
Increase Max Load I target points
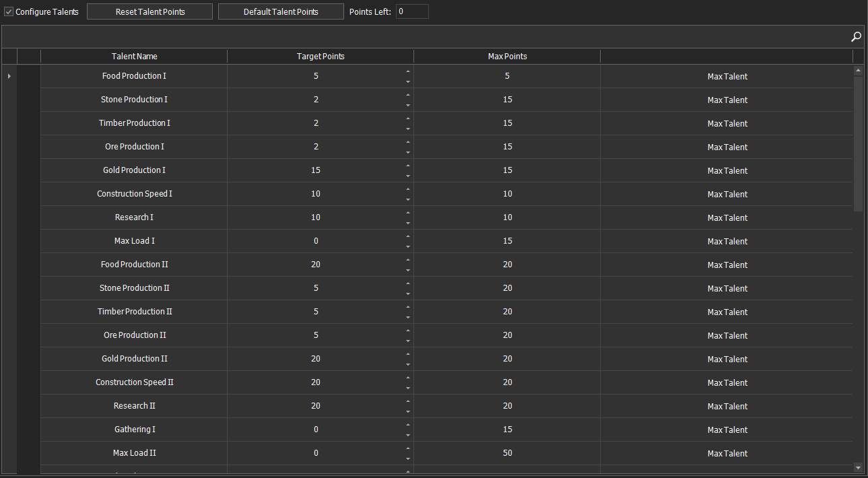click(407, 237)
